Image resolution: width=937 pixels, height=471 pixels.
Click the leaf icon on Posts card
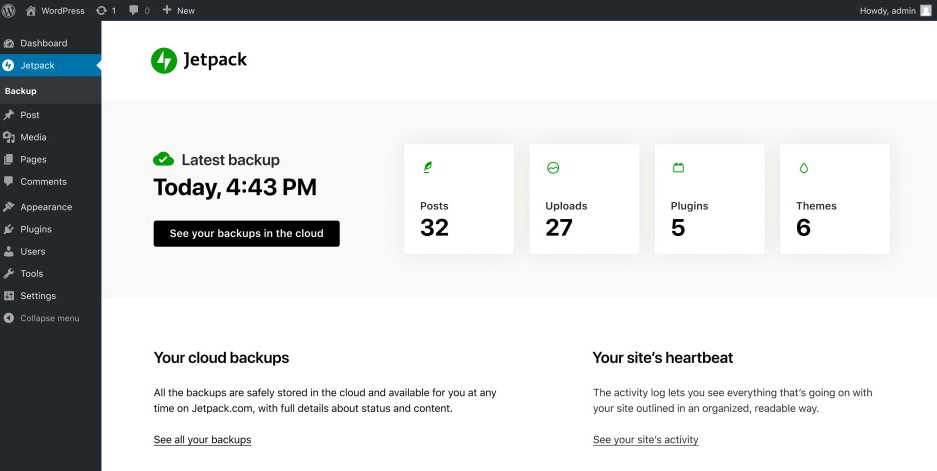point(428,168)
